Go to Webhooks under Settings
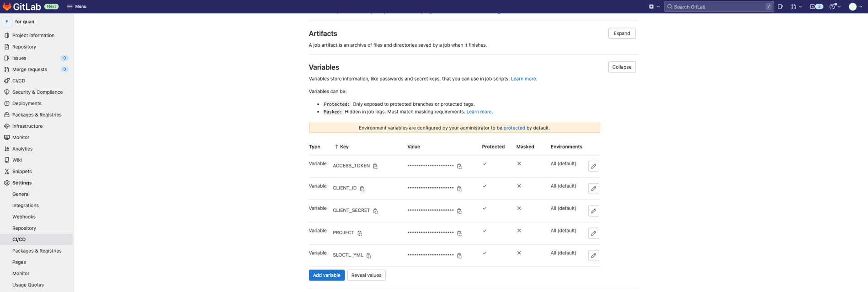Viewport: 868px width, 292px height. pyautogui.click(x=24, y=217)
